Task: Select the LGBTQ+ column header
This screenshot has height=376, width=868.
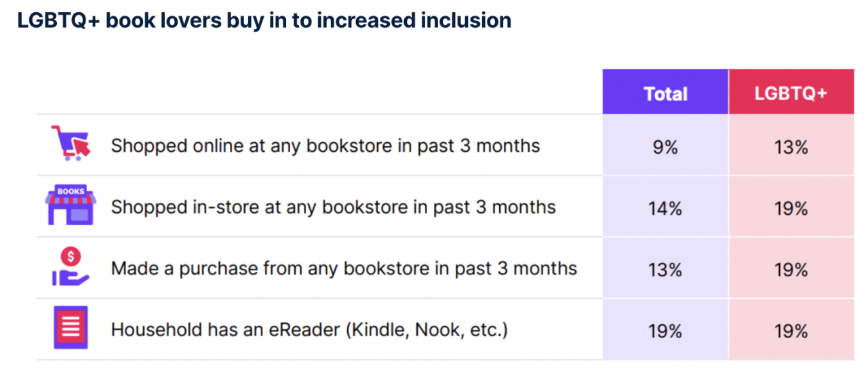Action: click(791, 93)
